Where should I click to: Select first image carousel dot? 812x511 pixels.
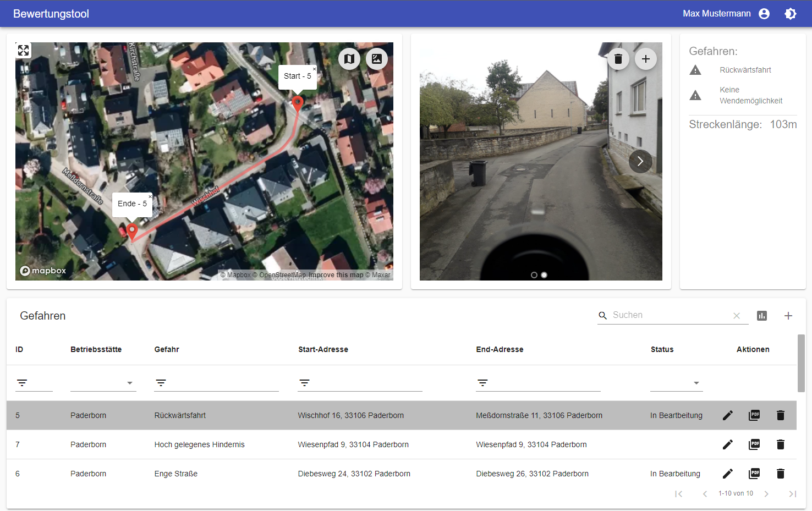(534, 275)
